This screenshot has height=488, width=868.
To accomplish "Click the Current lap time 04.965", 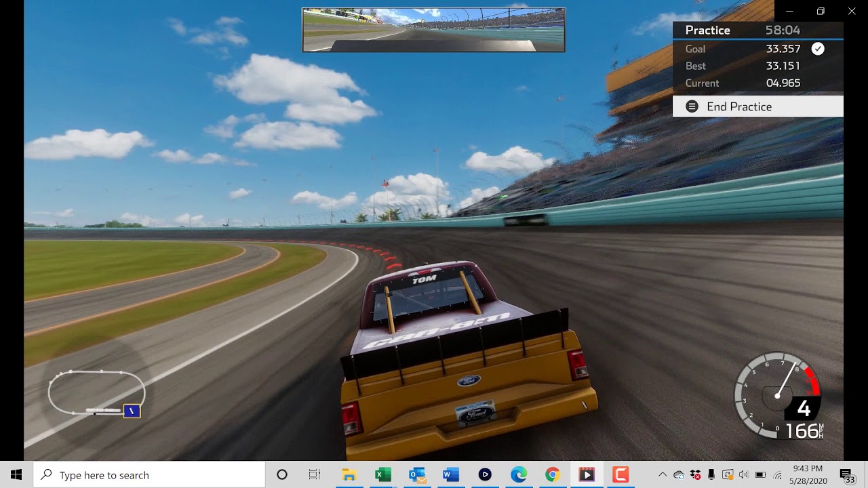I will point(783,83).
